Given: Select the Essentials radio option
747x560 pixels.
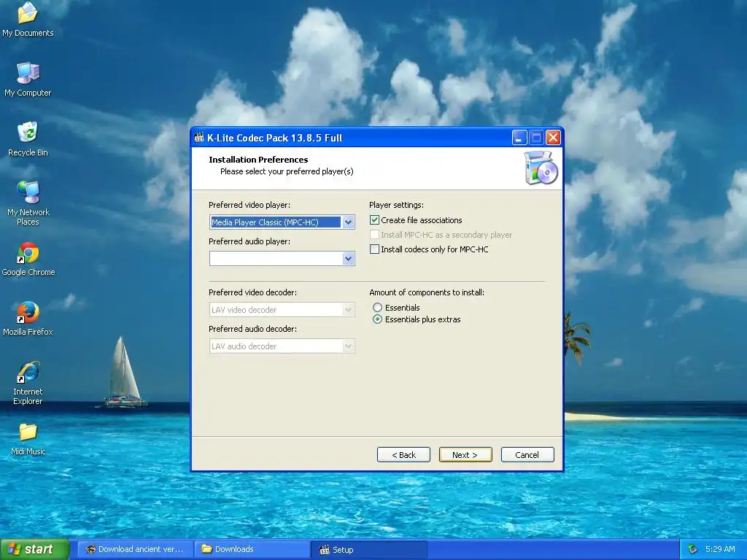Looking at the screenshot, I should point(377,308).
